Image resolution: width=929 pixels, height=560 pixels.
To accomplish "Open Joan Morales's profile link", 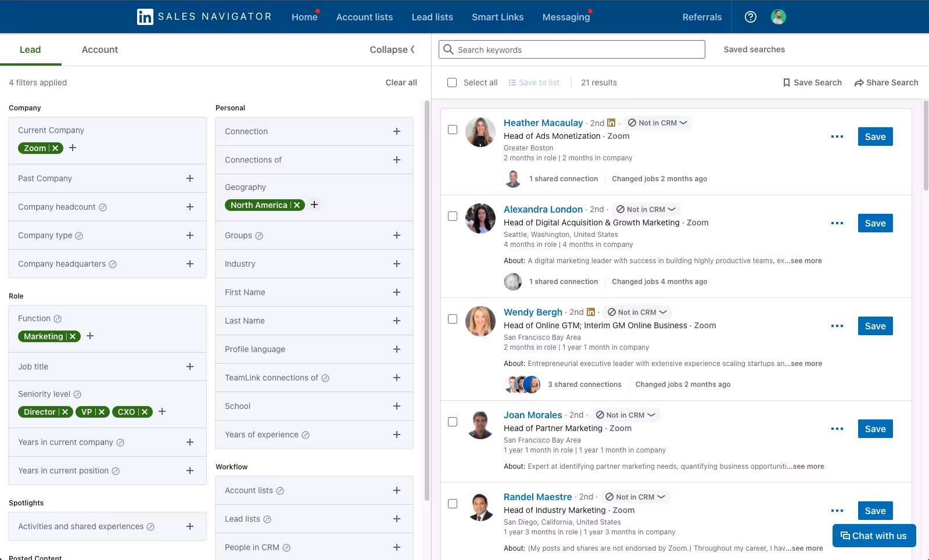I will (533, 415).
